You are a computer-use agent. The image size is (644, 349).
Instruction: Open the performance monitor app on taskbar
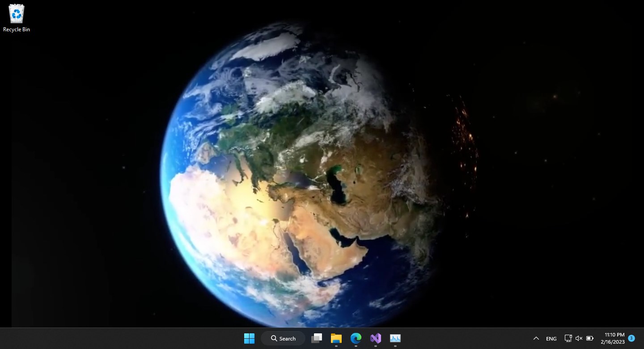395,338
